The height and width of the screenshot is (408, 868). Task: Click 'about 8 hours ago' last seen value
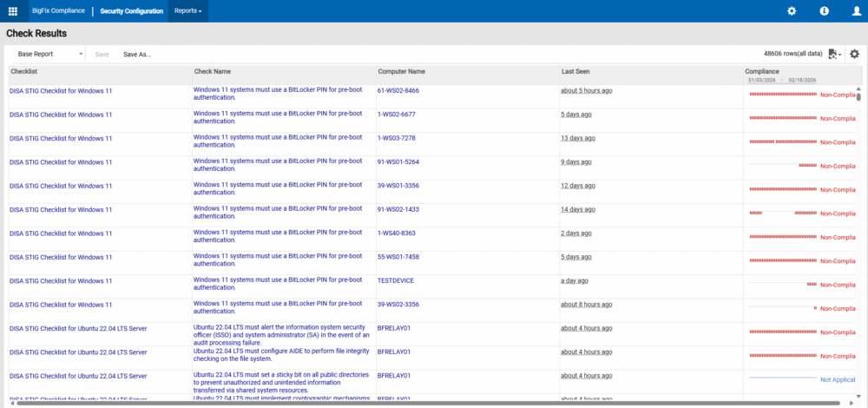pos(586,305)
